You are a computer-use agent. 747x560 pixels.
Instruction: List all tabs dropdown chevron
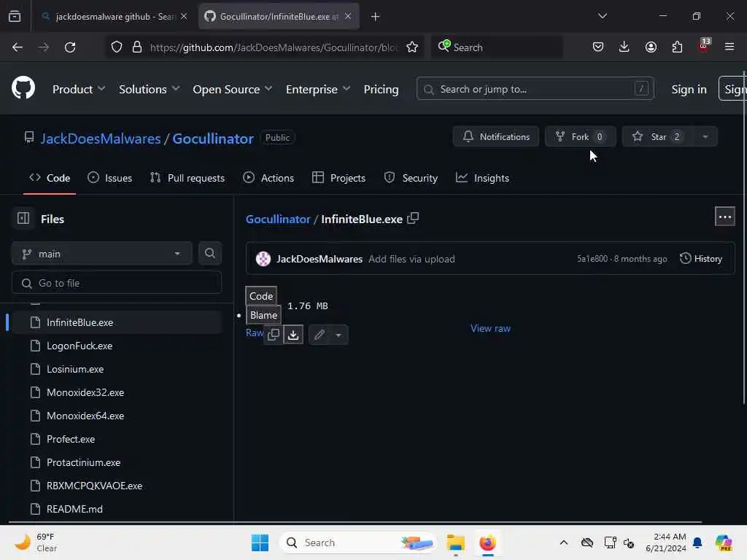pos(602,16)
